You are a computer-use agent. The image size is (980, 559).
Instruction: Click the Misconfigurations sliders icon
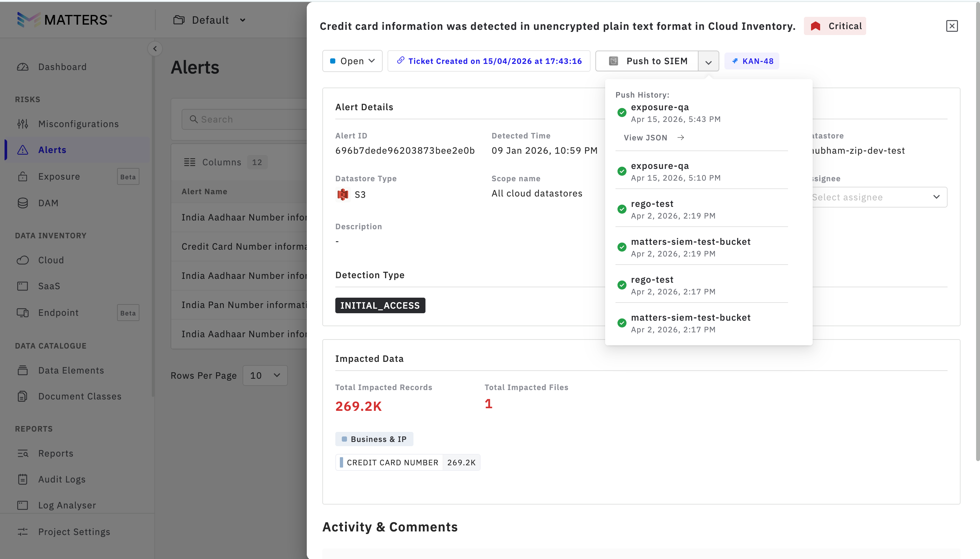(x=23, y=124)
